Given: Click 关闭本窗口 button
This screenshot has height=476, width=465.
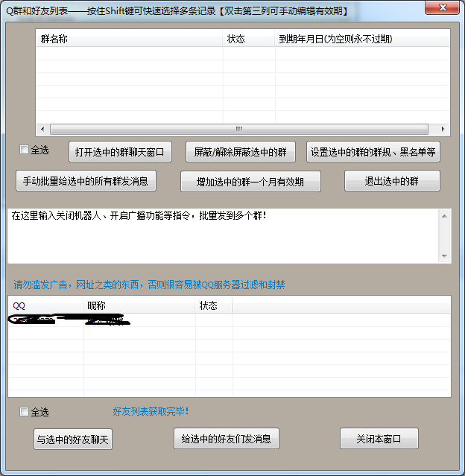Looking at the screenshot, I should tap(379, 439).
